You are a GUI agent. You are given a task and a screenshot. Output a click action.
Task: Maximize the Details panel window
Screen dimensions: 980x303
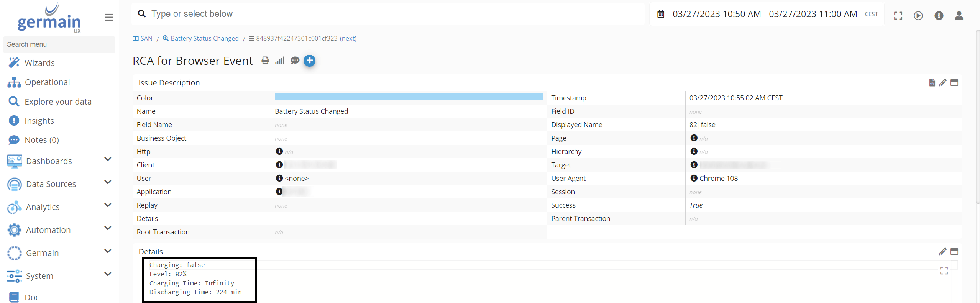pos(954,252)
